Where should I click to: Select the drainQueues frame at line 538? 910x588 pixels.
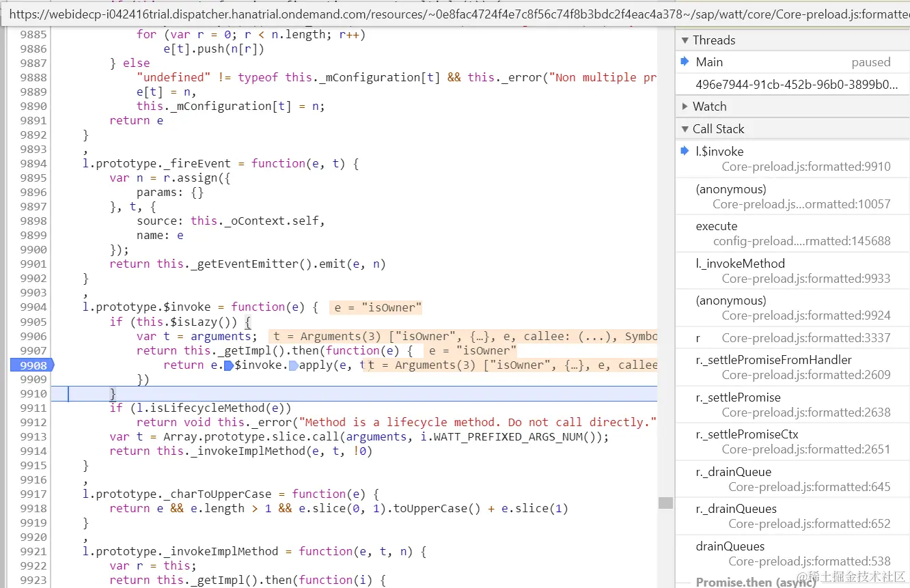792,553
